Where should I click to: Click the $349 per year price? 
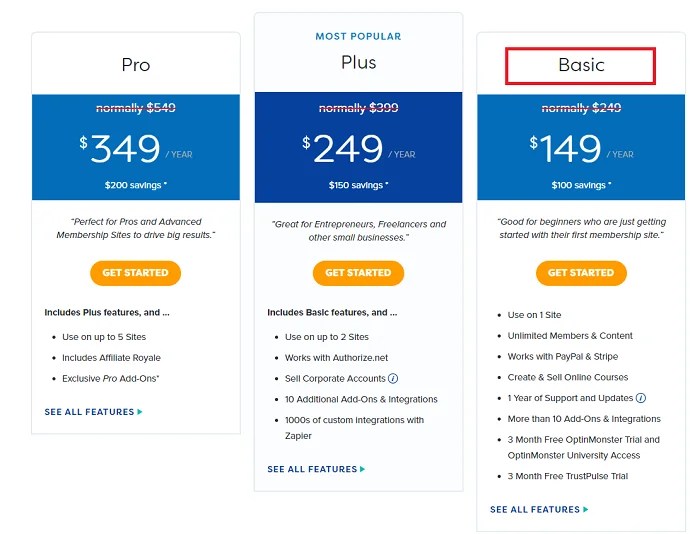pos(136,149)
